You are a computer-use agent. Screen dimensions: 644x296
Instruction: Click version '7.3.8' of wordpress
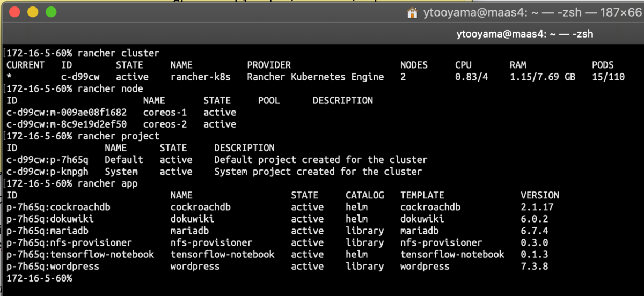coord(535,266)
